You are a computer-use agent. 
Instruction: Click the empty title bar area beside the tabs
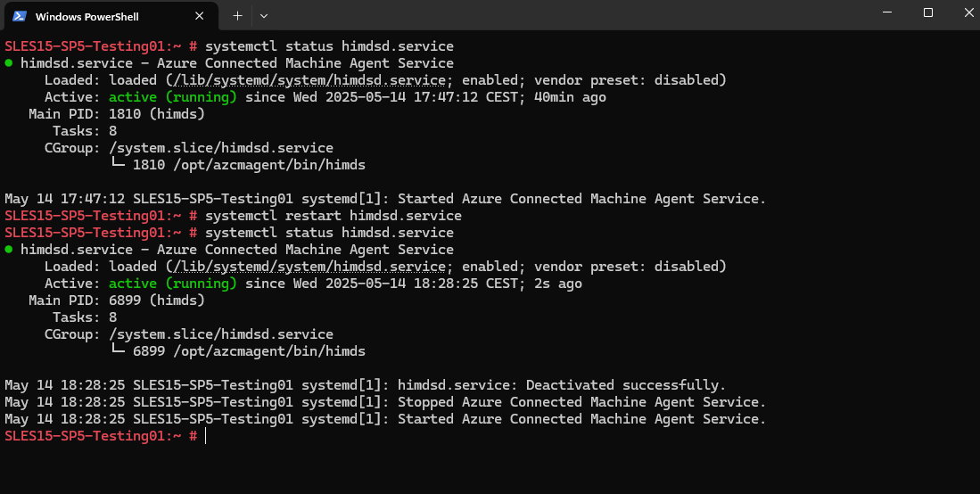[x=563, y=15]
